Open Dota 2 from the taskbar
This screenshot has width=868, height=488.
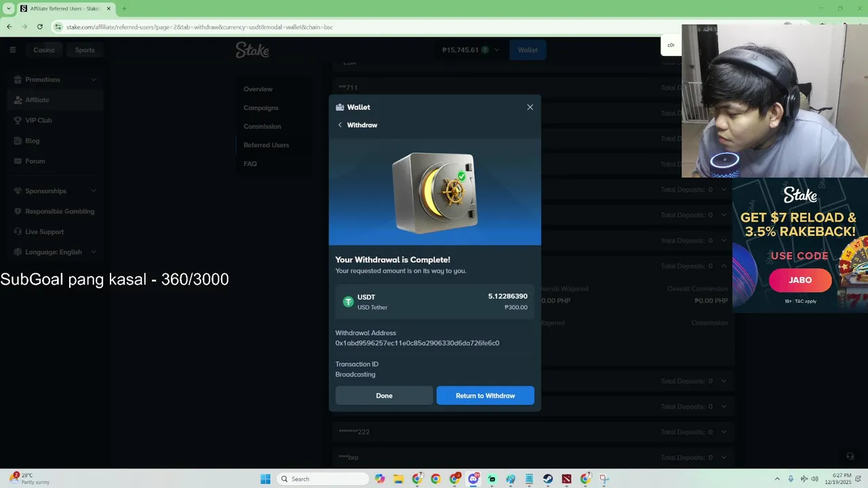pyautogui.click(x=566, y=479)
